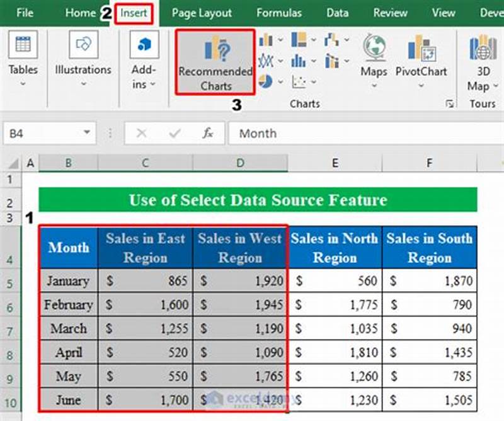Open the column chart dropdown arrow
504x421 pixels.
tap(281, 38)
